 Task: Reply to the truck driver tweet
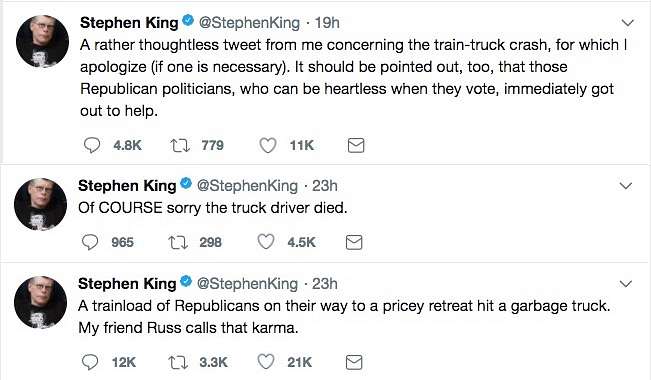tap(90, 242)
